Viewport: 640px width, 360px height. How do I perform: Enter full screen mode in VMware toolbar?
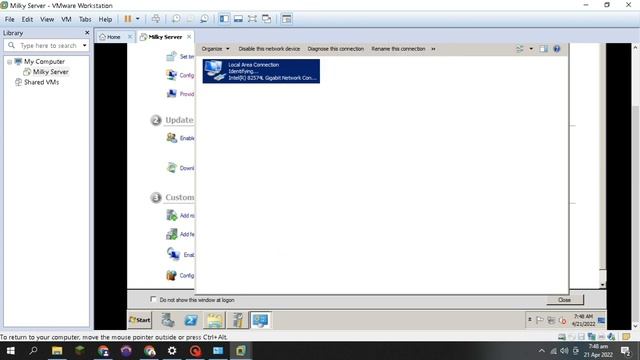[x=252, y=19]
